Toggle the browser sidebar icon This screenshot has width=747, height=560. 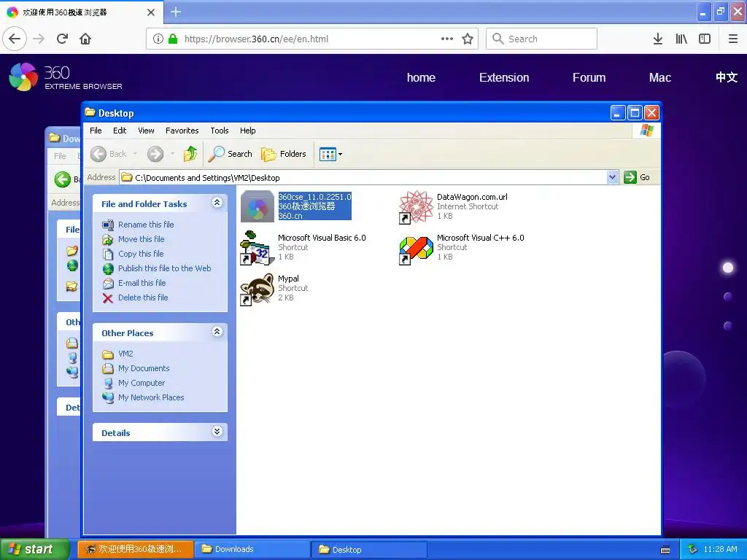pos(705,39)
